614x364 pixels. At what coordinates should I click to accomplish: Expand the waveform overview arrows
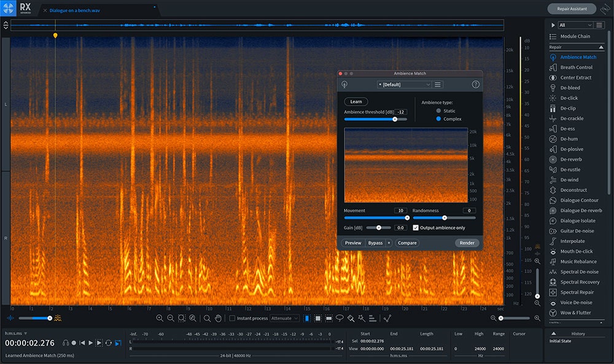[x=6, y=25]
